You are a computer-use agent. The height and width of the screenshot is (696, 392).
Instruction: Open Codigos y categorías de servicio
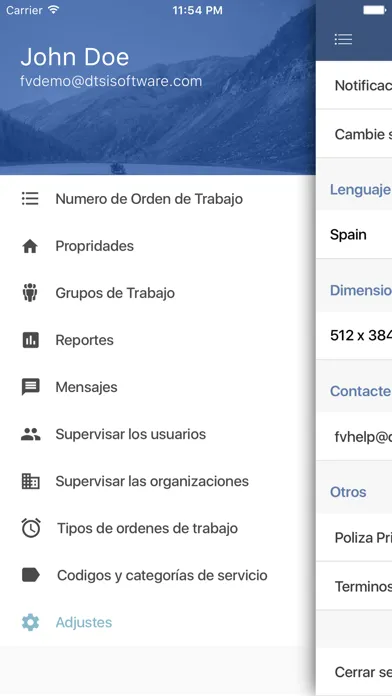point(158,575)
